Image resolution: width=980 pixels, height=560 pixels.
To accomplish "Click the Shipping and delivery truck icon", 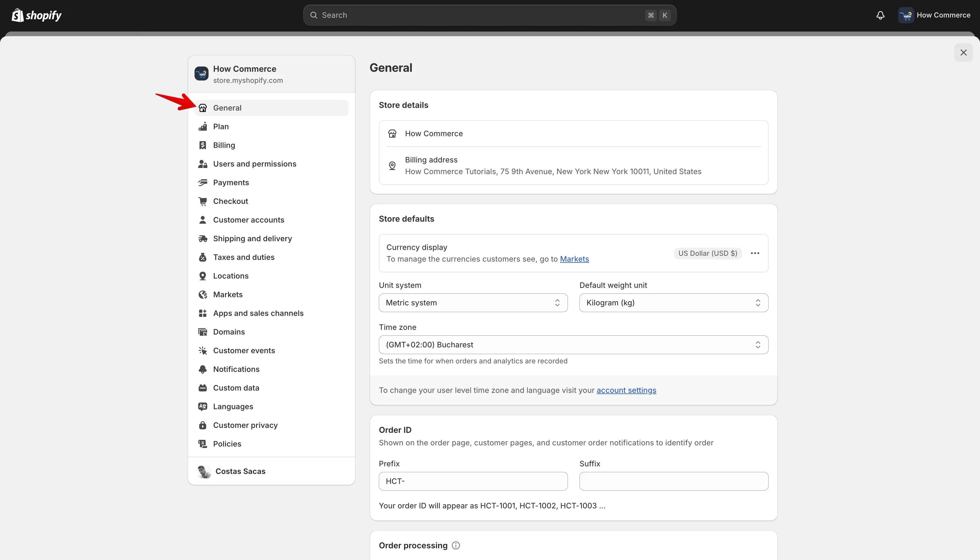I will point(203,239).
